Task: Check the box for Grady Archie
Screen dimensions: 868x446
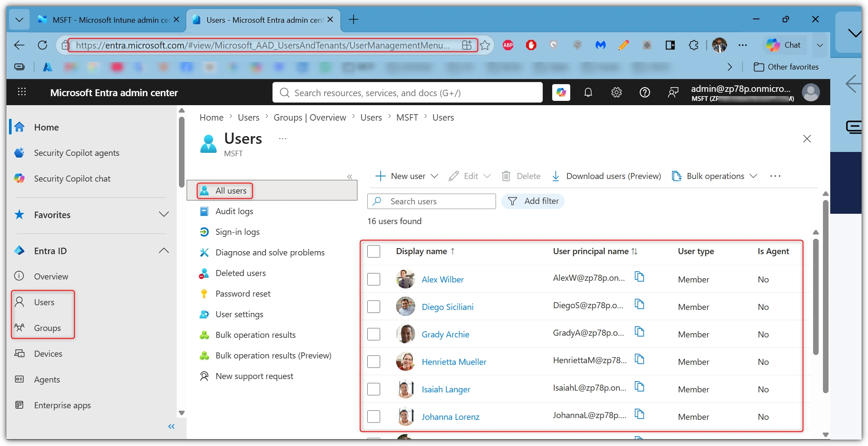Action: [374, 334]
